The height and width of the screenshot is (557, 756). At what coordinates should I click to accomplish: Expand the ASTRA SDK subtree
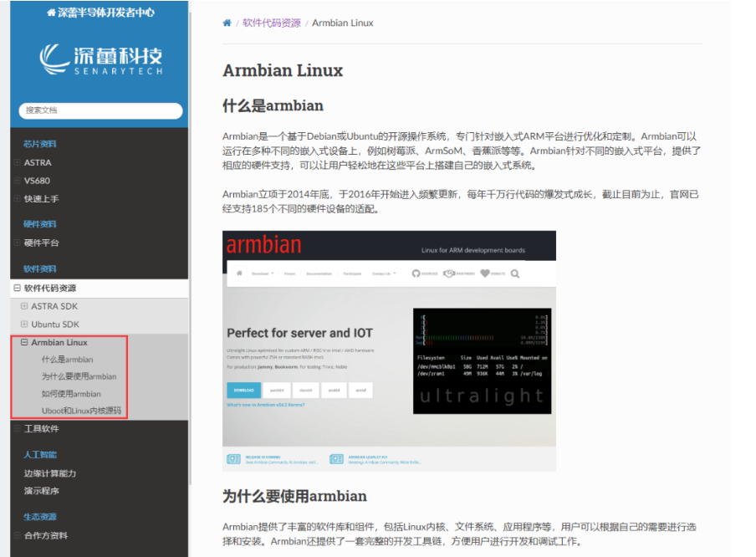pos(24,306)
